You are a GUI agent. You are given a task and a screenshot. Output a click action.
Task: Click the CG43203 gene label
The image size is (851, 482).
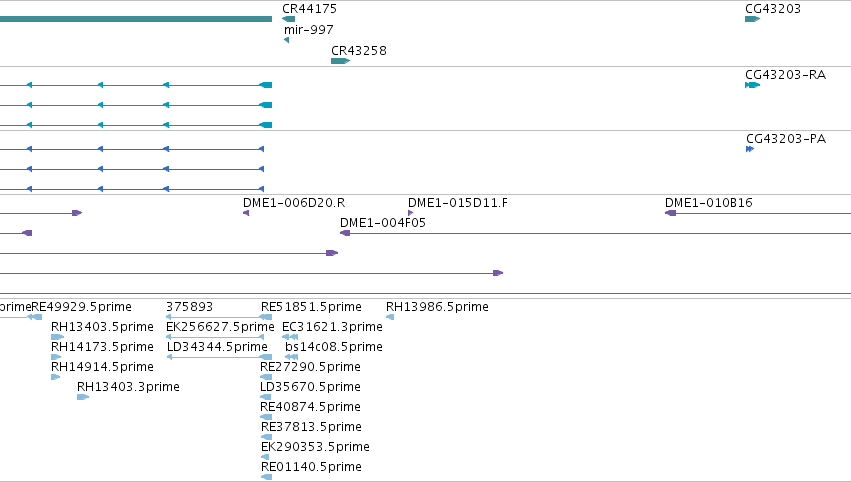pos(773,9)
